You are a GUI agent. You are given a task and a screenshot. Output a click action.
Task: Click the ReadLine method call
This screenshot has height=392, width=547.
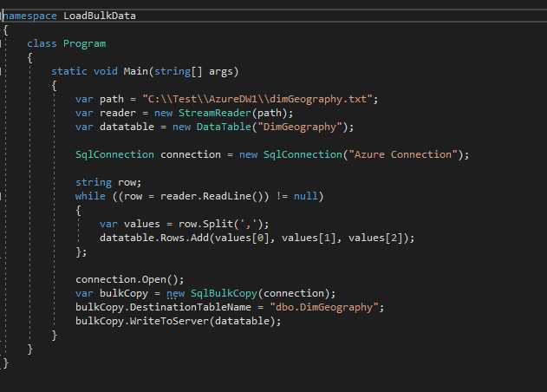[227, 196]
